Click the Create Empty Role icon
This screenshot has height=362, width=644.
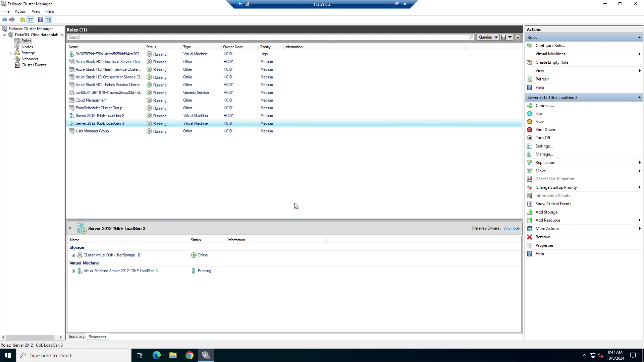[x=530, y=62]
